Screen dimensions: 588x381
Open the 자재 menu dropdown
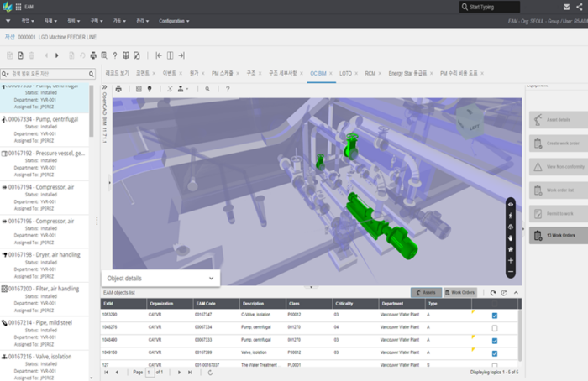point(50,21)
